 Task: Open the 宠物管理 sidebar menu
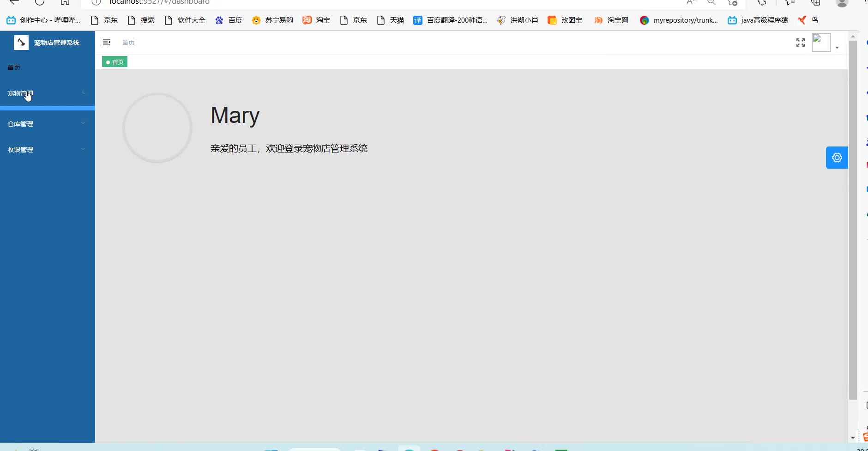pos(48,93)
